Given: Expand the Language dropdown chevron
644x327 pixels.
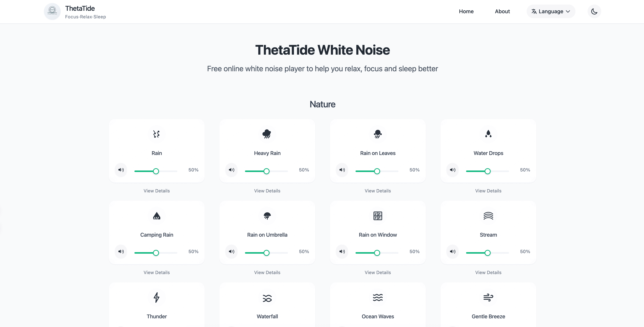Looking at the screenshot, I should [568, 12].
